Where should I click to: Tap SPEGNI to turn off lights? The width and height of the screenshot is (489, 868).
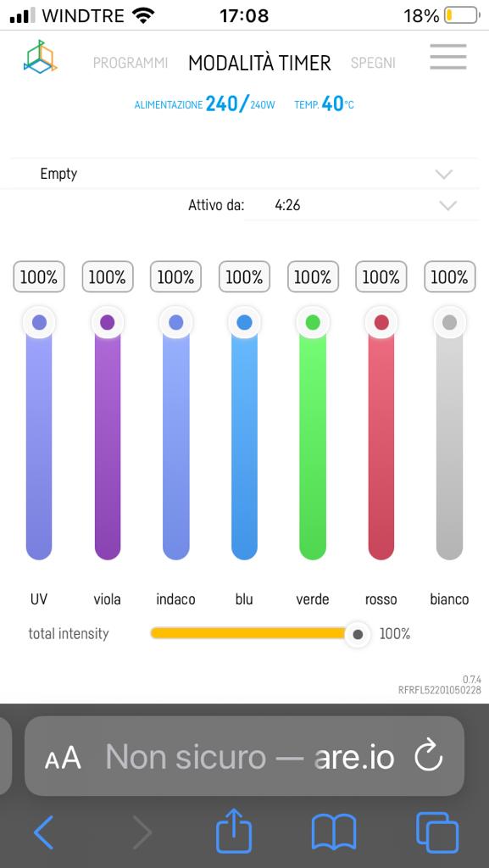374,63
